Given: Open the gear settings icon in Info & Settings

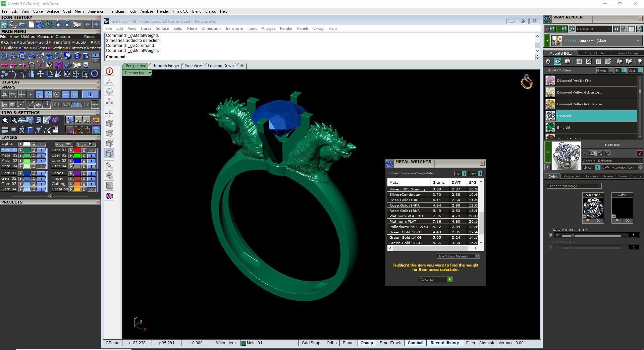Looking at the screenshot, I should pos(5,120).
